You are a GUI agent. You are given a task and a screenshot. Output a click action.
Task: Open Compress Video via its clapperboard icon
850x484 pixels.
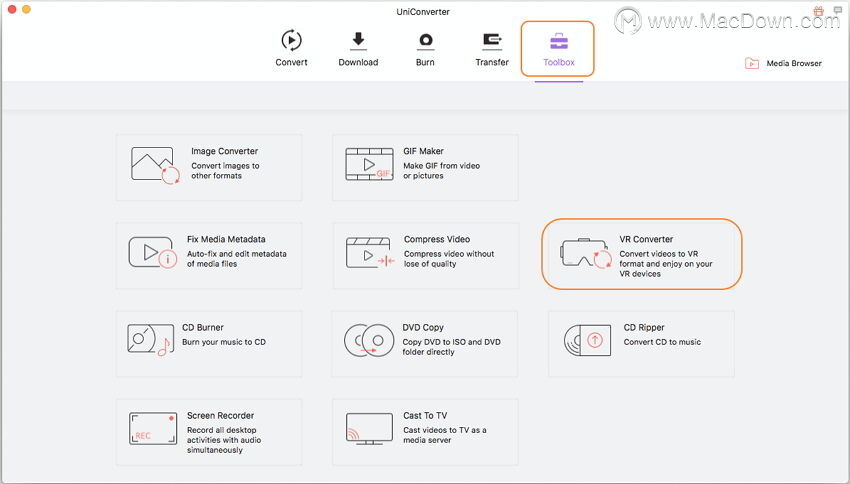click(370, 253)
